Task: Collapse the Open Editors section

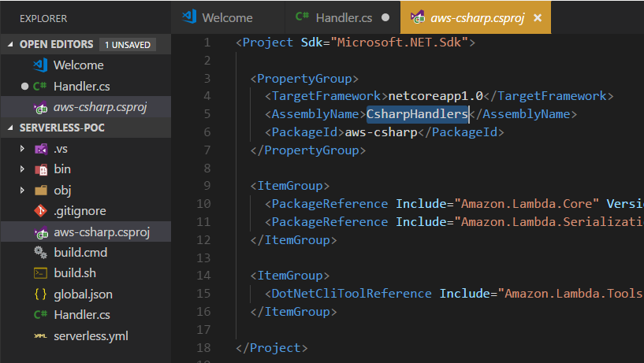Action: [9, 45]
